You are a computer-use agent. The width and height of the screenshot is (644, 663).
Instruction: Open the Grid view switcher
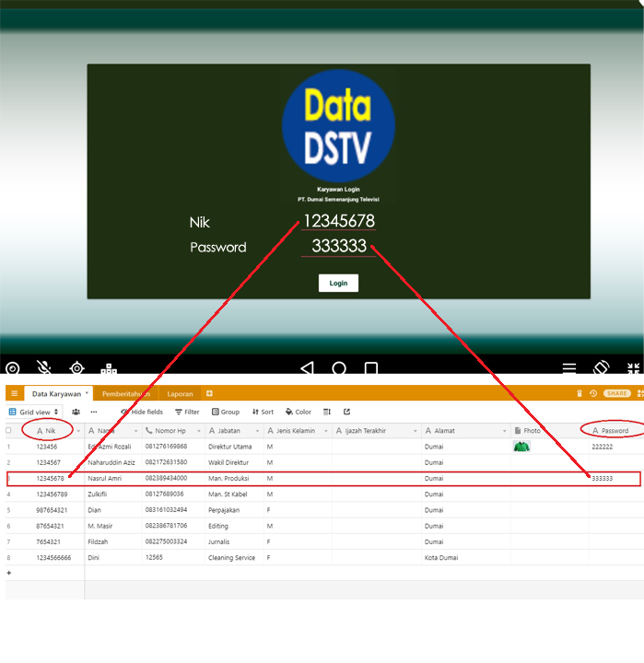click(x=34, y=412)
